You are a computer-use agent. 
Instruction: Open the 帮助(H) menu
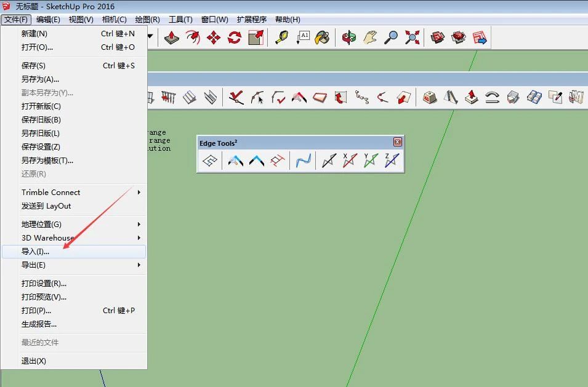click(288, 20)
